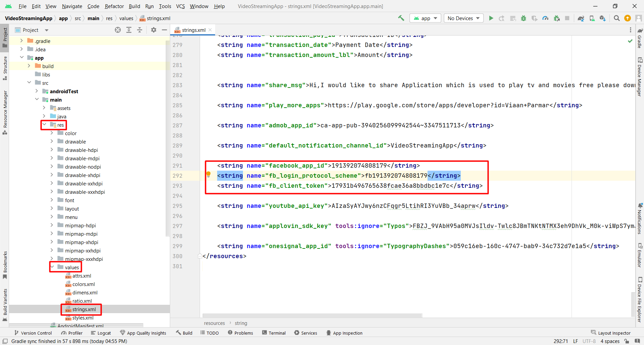Screen dimensions: 644x345
Task: Hide the Project panel with minus icon
Action: tap(164, 30)
